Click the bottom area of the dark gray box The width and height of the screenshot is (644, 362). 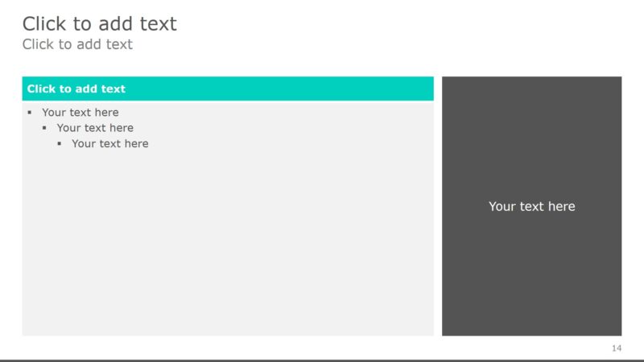531,314
